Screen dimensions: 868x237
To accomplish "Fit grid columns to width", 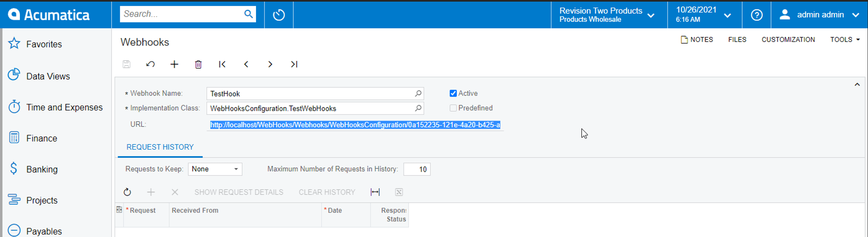I will [375, 192].
